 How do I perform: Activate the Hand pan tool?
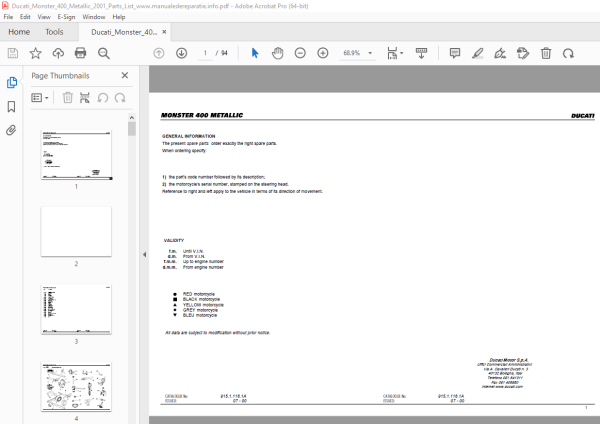(277, 53)
